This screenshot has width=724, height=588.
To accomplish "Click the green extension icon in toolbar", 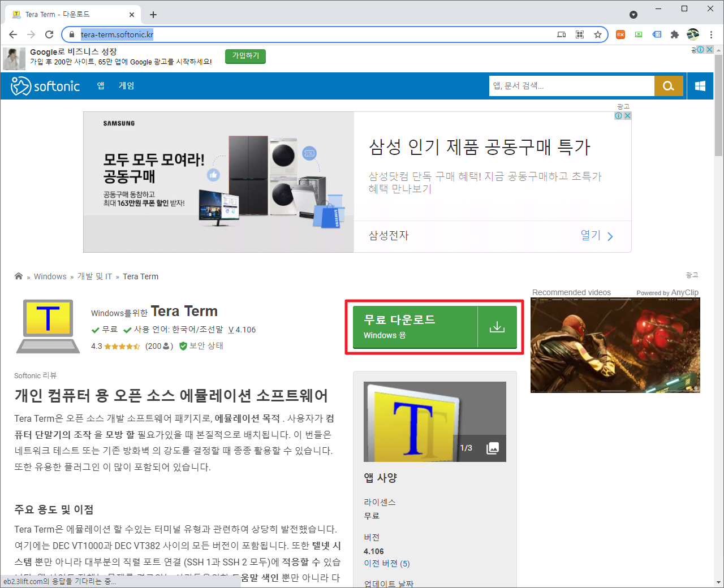I will click(x=639, y=34).
